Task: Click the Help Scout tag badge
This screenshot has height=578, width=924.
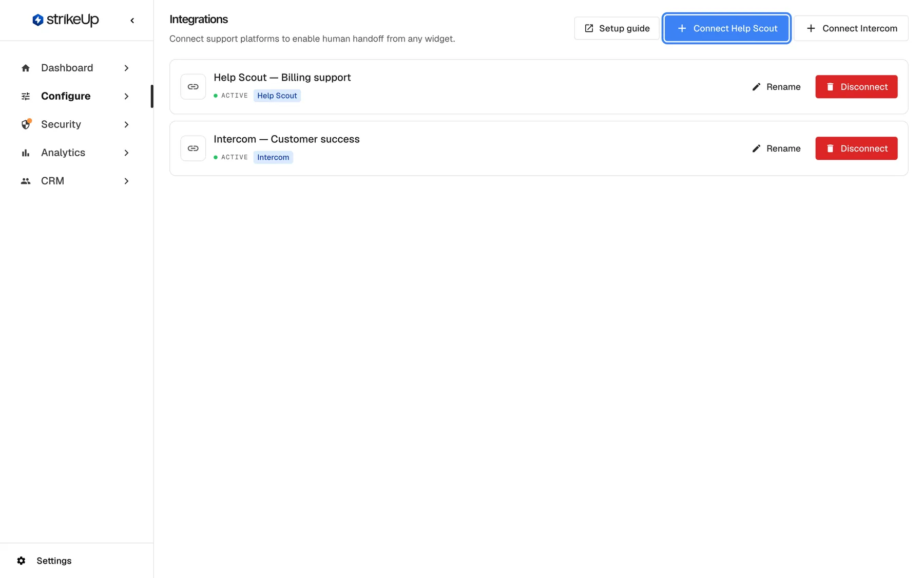Action: point(277,96)
